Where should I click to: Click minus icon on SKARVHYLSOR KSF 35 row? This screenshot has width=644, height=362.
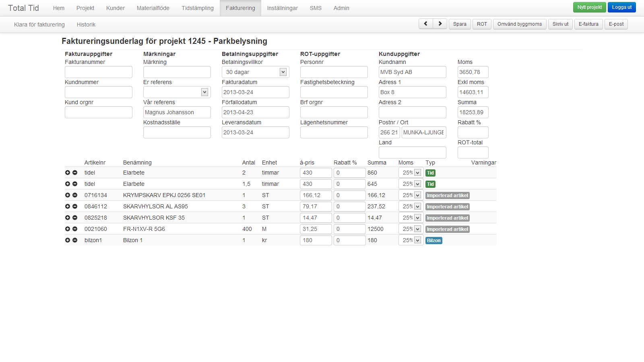click(75, 218)
